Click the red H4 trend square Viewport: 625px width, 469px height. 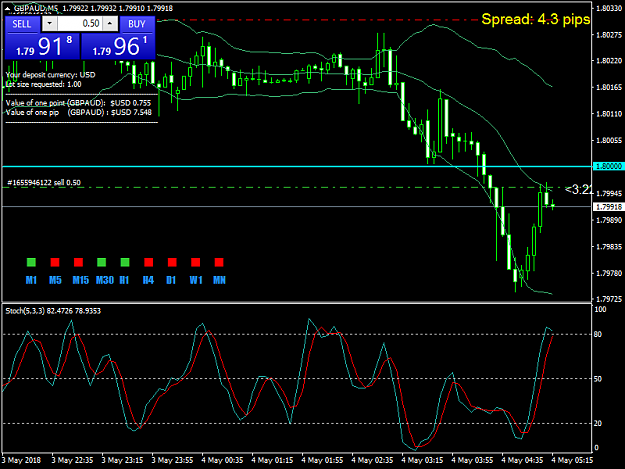[x=149, y=262]
